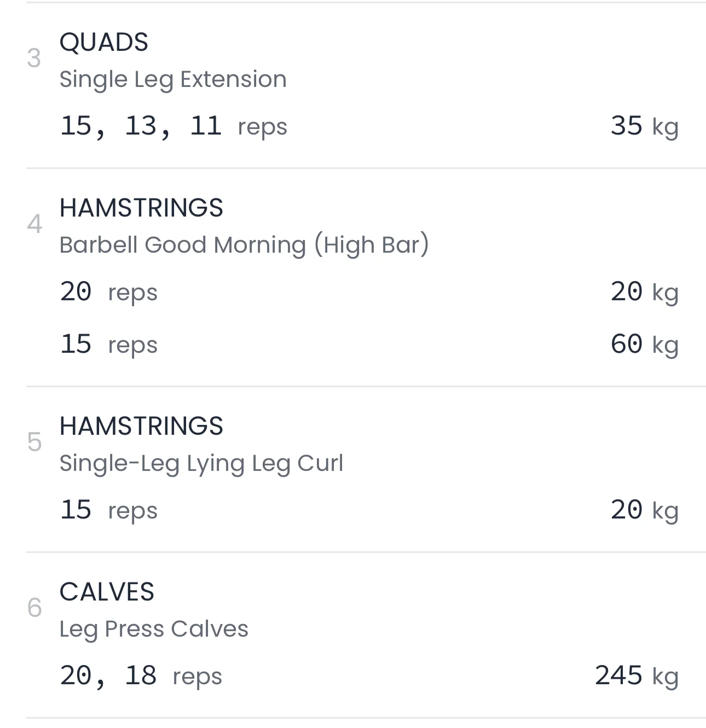Select exercise number 5 index
706x728 pixels.
coord(34,442)
